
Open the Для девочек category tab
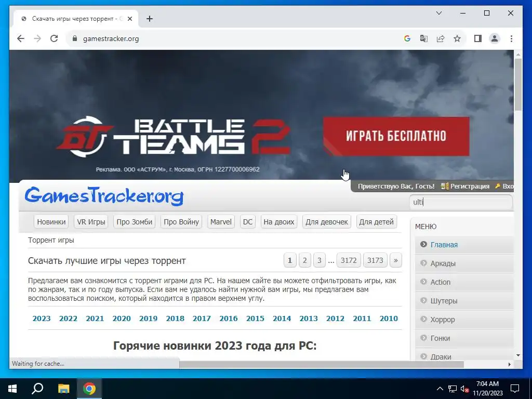[327, 222]
